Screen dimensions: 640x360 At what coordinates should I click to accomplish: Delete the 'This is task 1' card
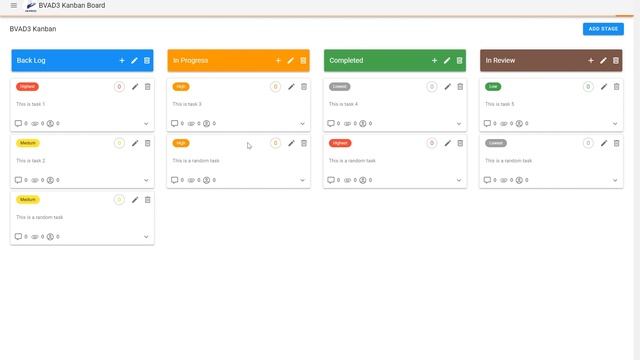(148, 87)
